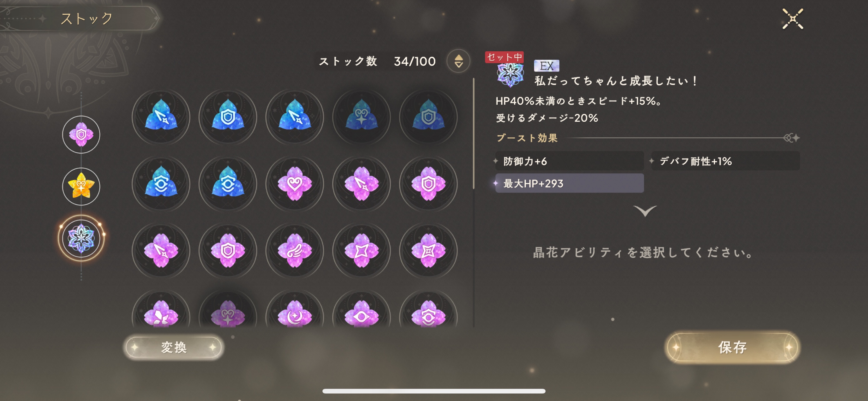This screenshot has height=401, width=868.
Task: Close the stock screen with X
Action: coord(792,19)
